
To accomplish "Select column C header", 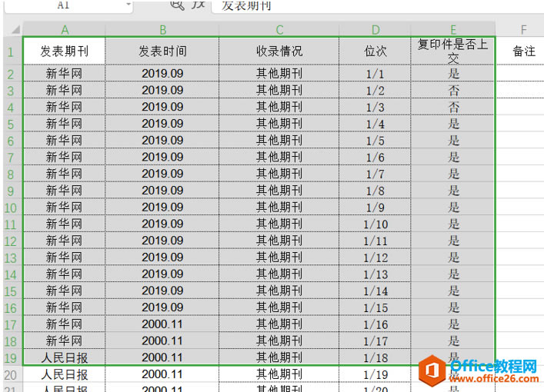I will (x=279, y=30).
